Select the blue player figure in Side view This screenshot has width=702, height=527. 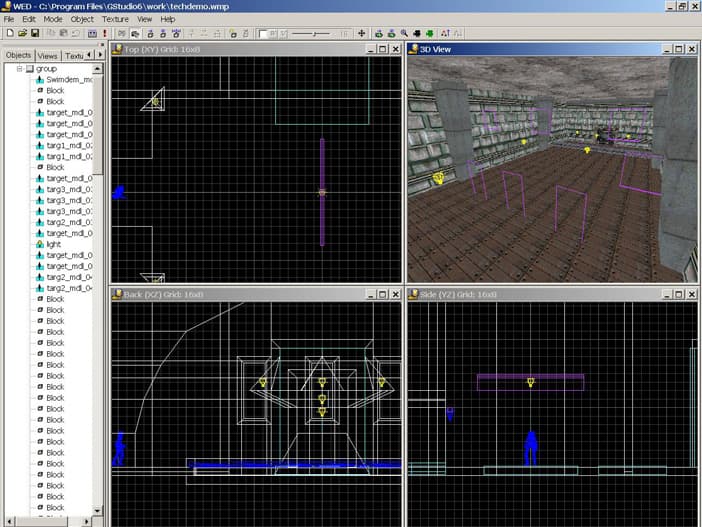pyautogui.click(x=531, y=448)
